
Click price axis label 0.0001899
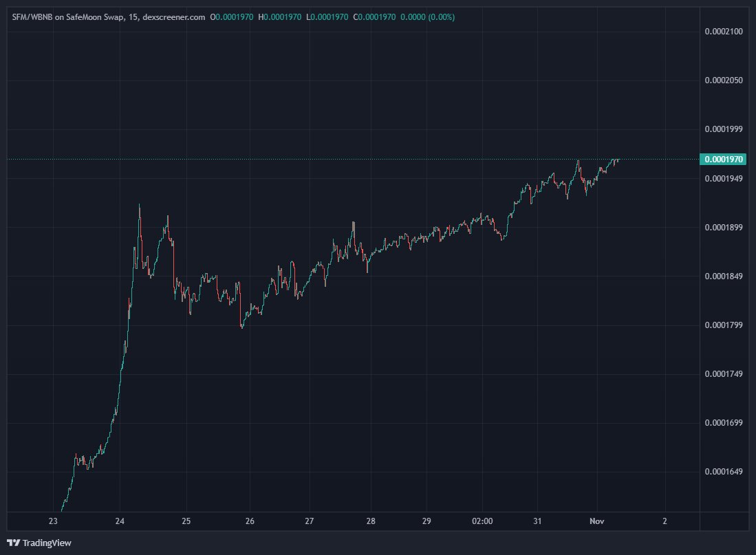[x=724, y=227]
